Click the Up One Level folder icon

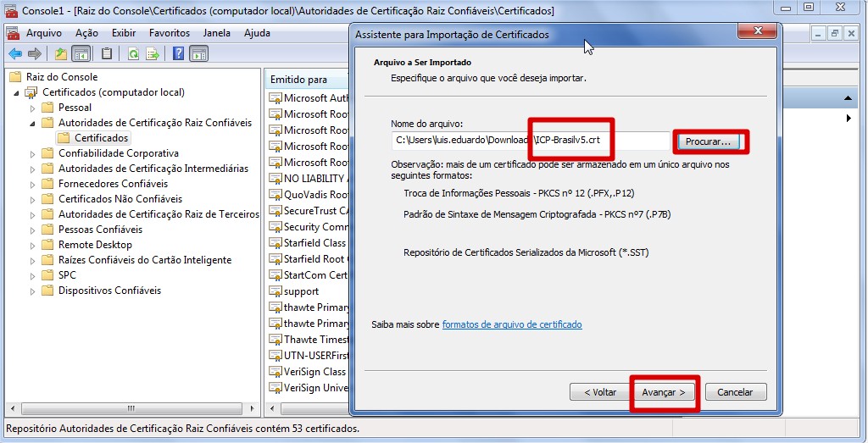(x=60, y=54)
